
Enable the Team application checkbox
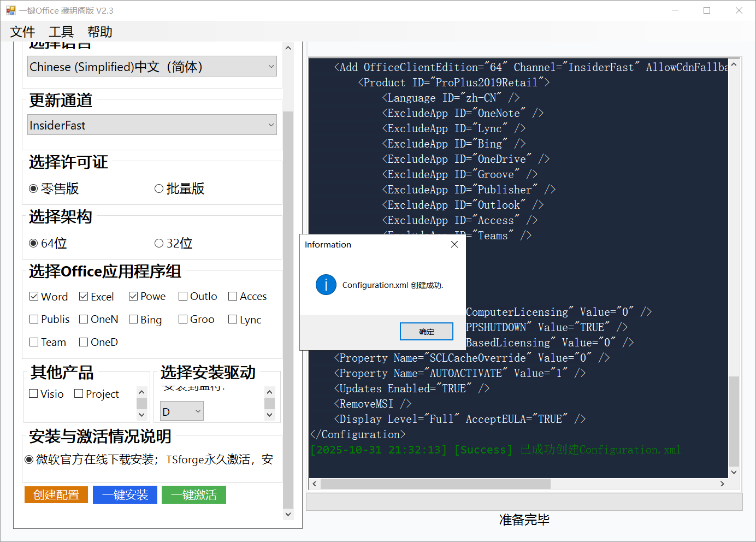coord(33,342)
